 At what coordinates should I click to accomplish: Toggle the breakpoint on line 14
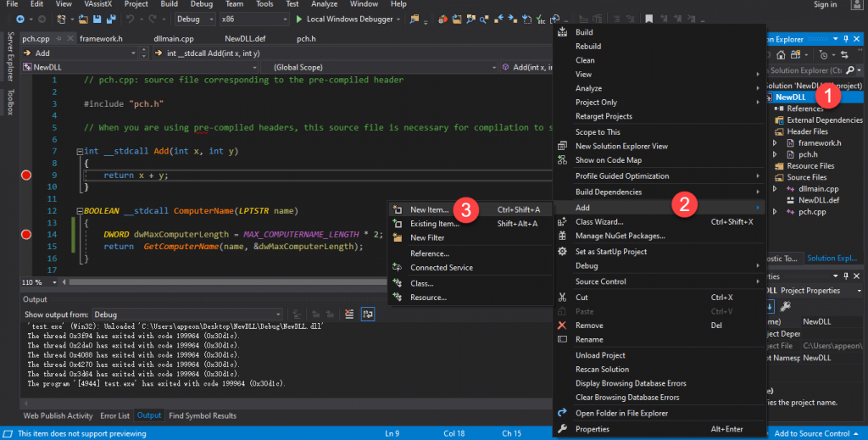click(x=25, y=234)
